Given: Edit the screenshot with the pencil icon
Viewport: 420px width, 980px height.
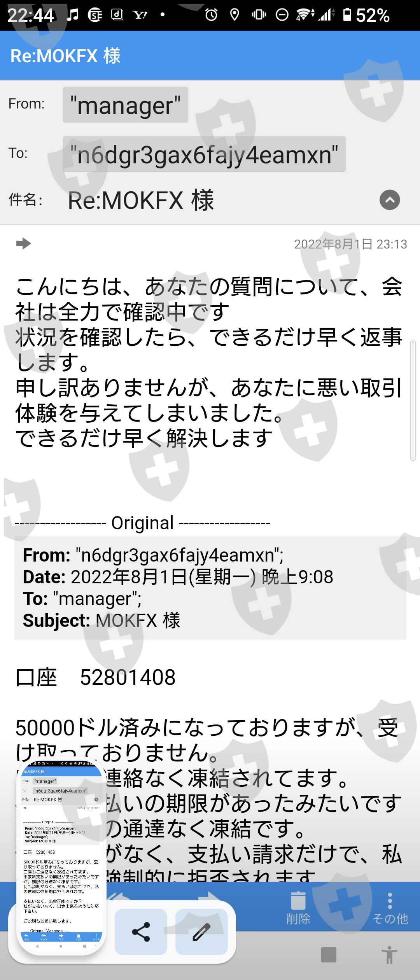Looking at the screenshot, I should pos(201,932).
